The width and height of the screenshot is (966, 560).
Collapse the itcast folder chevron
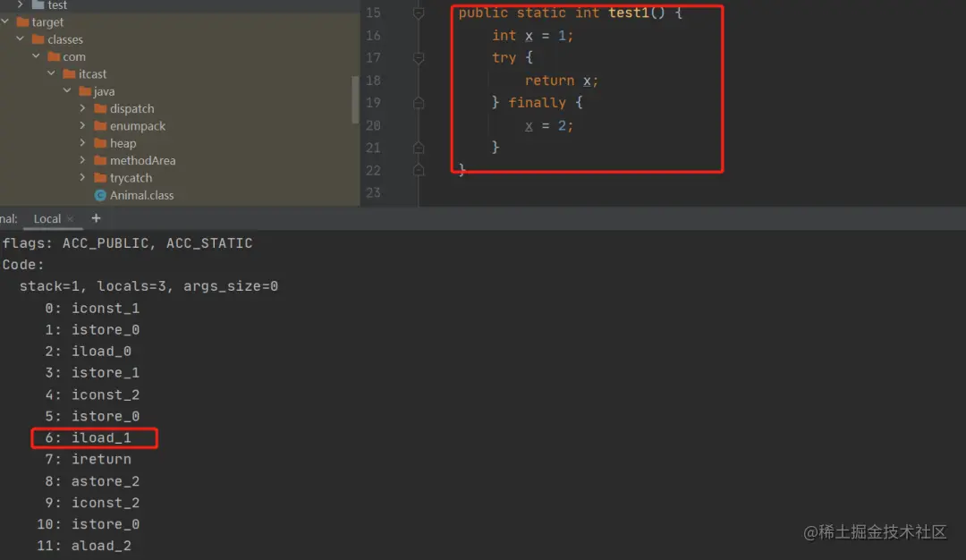click(51, 73)
